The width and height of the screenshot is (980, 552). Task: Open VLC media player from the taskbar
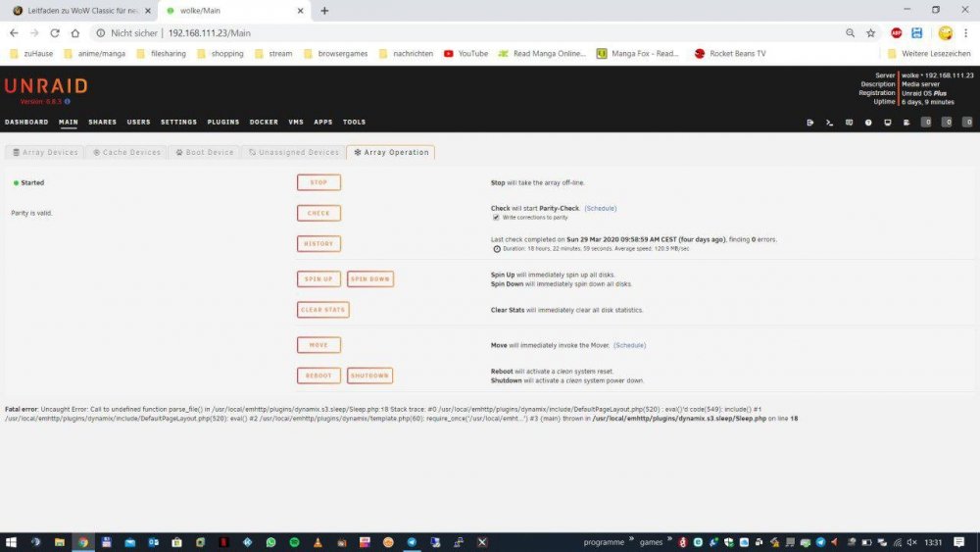(x=318, y=542)
